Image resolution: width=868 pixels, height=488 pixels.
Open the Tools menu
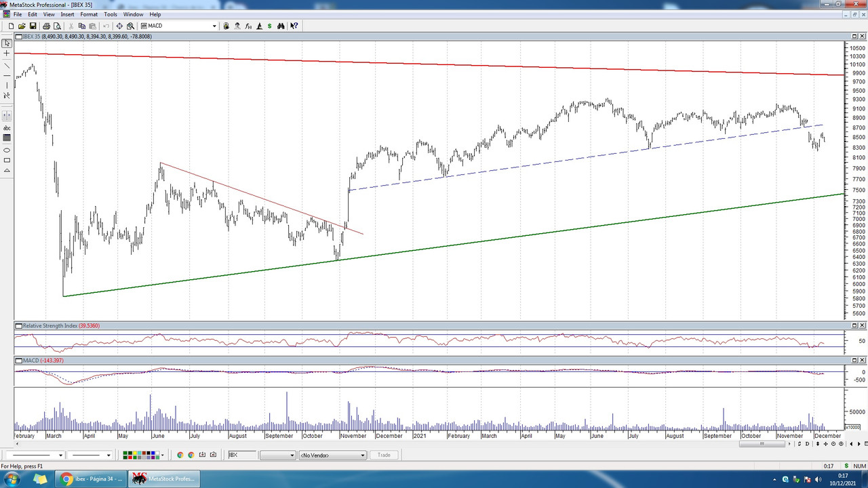pyautogui.click(x=111, y=14)
